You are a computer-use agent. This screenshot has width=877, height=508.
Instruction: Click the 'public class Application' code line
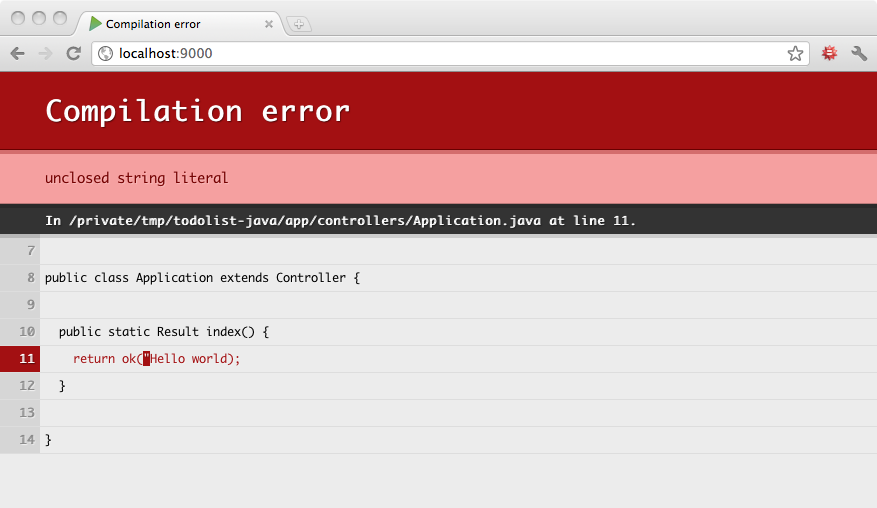point(202,277)
